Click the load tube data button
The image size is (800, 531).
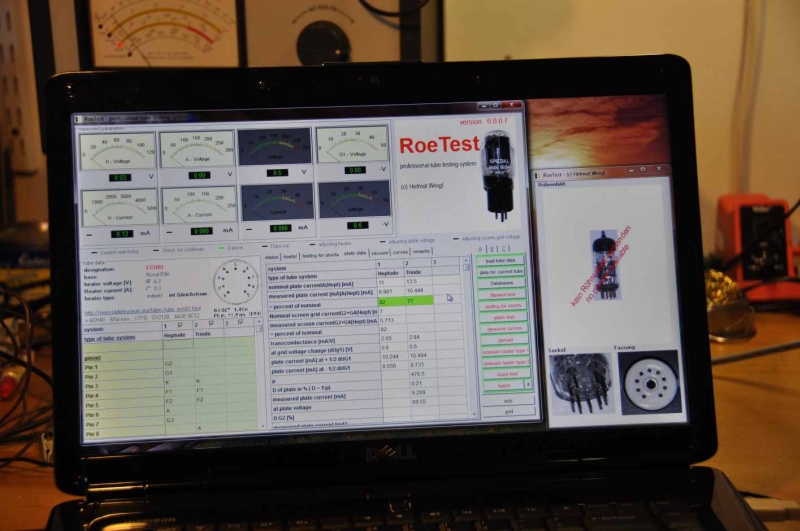tap(500, 261)
